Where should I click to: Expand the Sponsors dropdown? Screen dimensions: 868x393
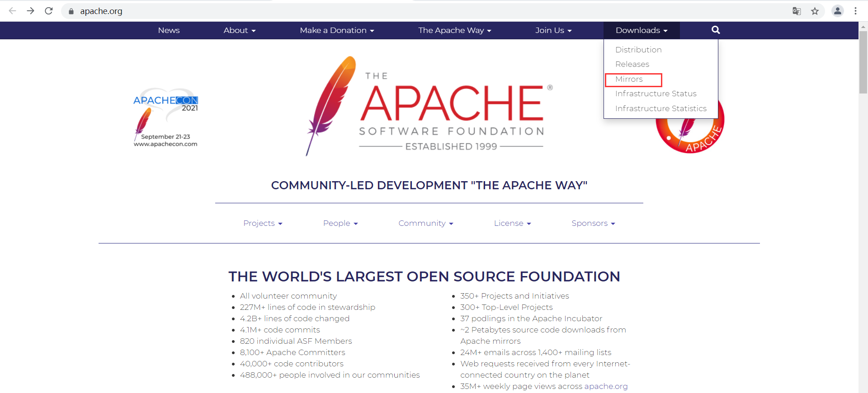[593, 223]
